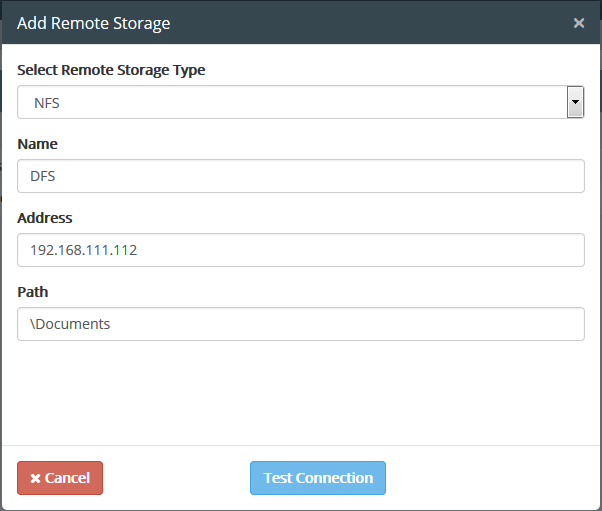This screenshot has width=602, height=511.
Task: Click the NFS text in type selector
Action: click(47, 103)
